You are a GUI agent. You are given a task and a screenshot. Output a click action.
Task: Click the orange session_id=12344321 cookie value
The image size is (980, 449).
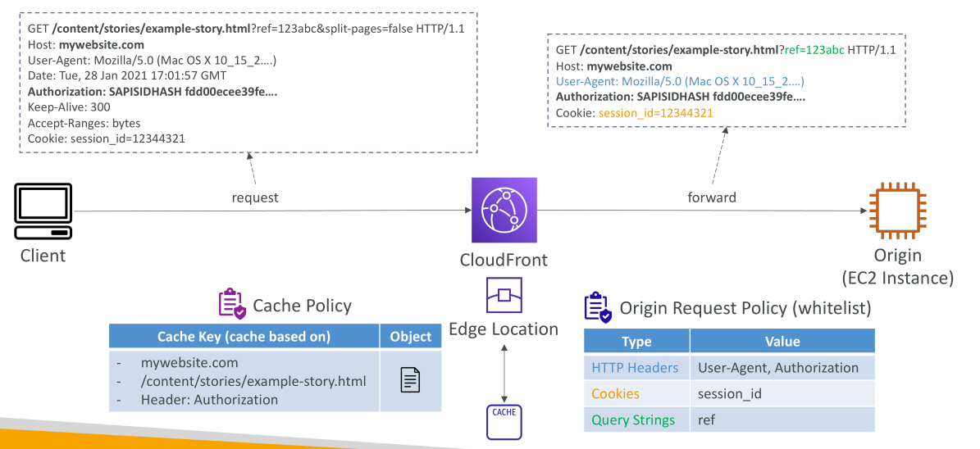(x=655, y=113)
